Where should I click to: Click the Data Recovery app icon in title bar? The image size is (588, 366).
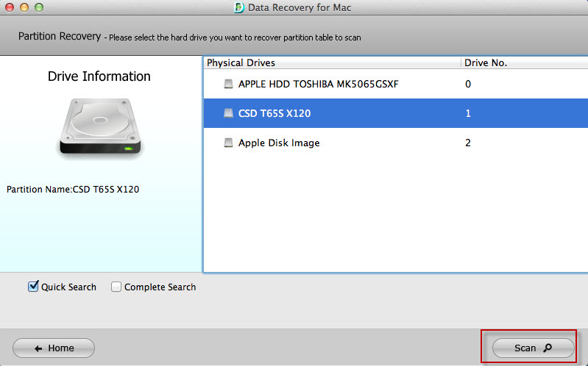(239, 7)
